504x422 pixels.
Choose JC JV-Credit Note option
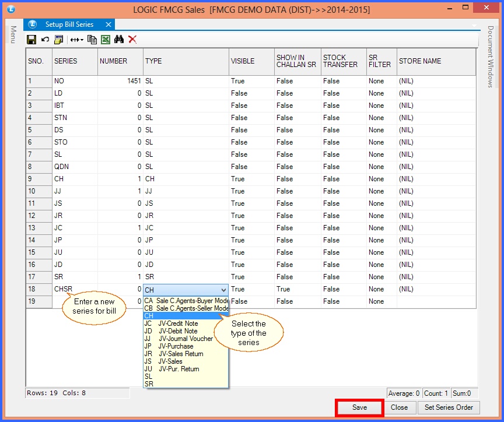(x=185, y=323)
